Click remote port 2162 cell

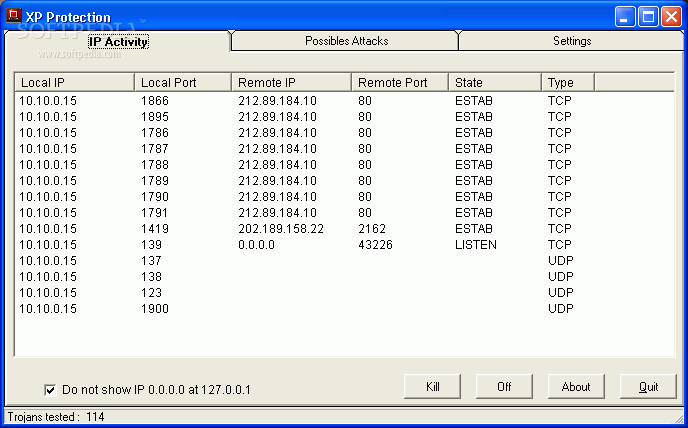(x=372, y=229)
